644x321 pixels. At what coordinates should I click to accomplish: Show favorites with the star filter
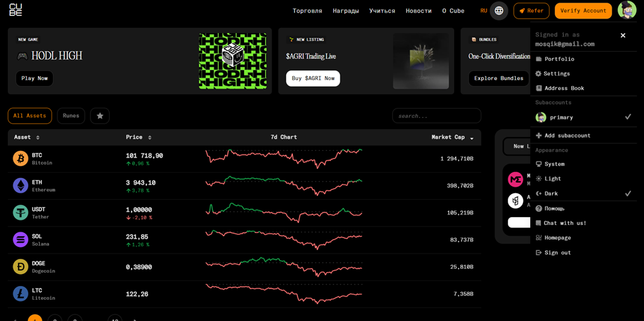pyautogui.click(x=100, y=116)
